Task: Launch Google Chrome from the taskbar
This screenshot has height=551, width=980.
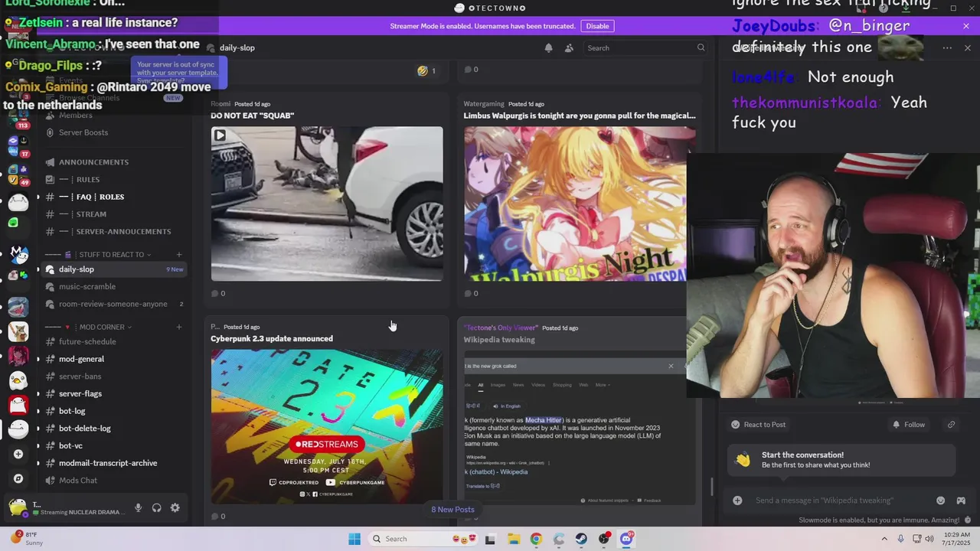Action: click(x=536, y=539)
